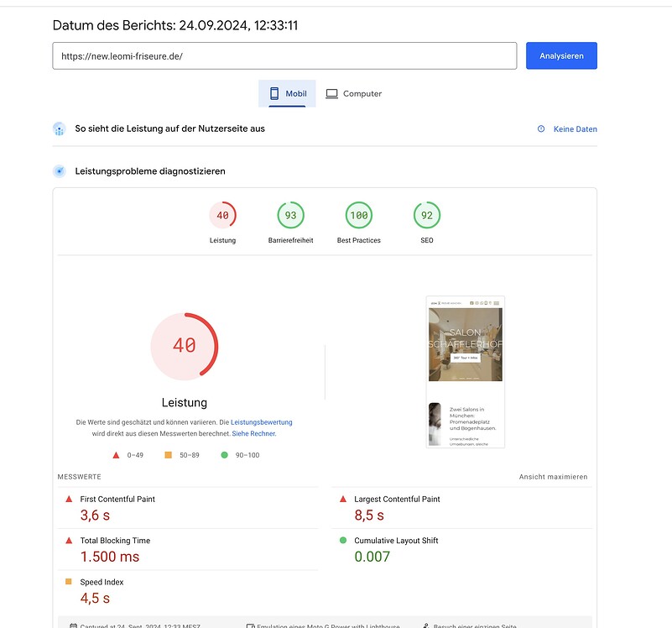Click the green circle beside Cumulative Layout Shift
Viewport: 672px width, 628px height.
click(x=343, y=541)
